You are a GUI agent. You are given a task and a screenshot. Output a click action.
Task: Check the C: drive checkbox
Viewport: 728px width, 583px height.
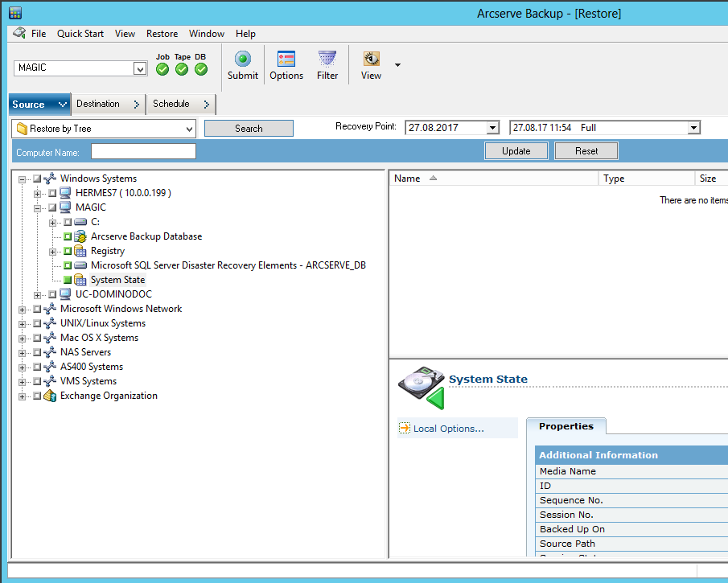coord(68,222)
